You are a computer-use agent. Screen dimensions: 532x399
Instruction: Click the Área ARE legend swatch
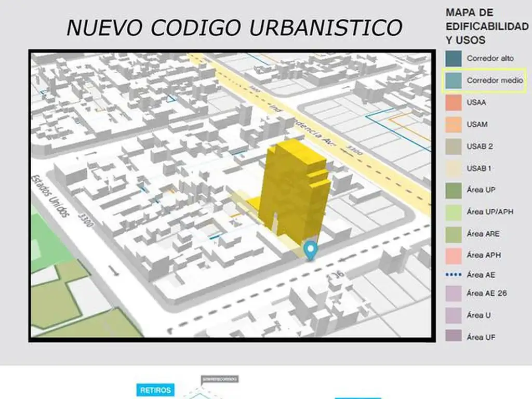pos(454,234)
